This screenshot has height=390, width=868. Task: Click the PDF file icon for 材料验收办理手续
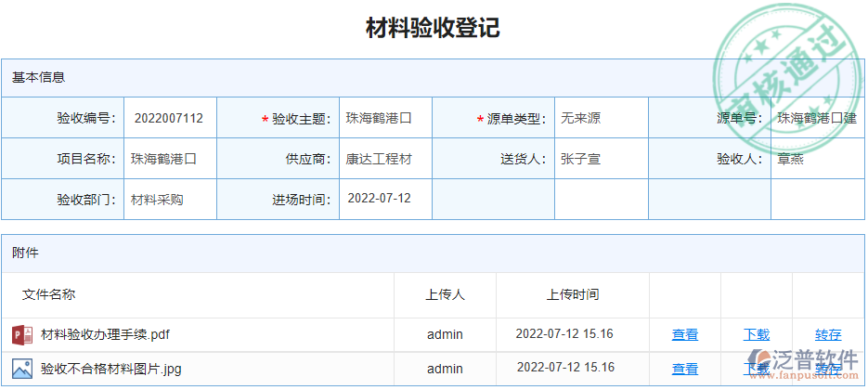pos(22,334)
